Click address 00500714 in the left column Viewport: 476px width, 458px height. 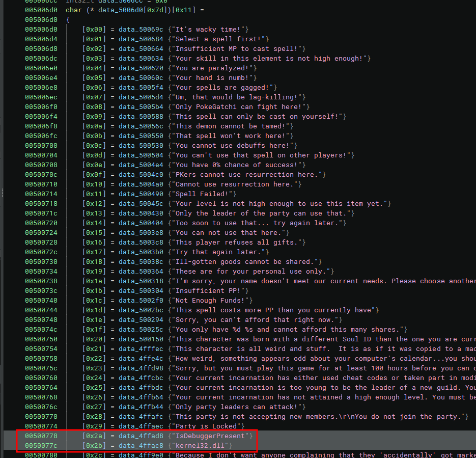click(41, 194)
